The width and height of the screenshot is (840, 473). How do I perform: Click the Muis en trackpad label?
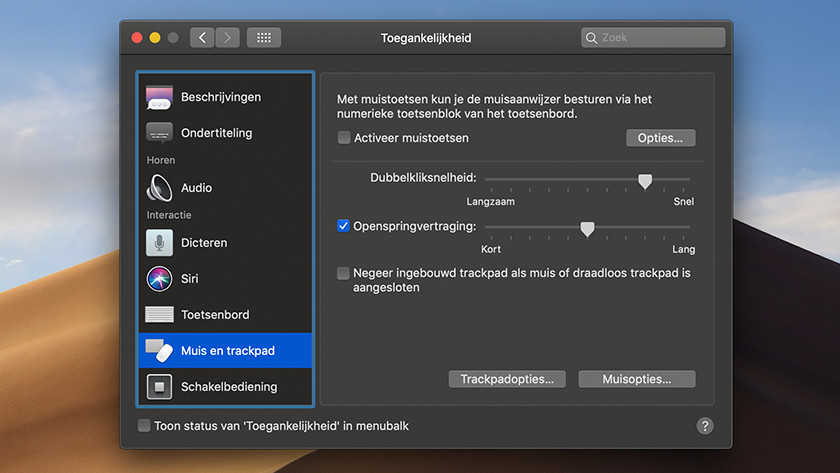click(x=228, y=350)
